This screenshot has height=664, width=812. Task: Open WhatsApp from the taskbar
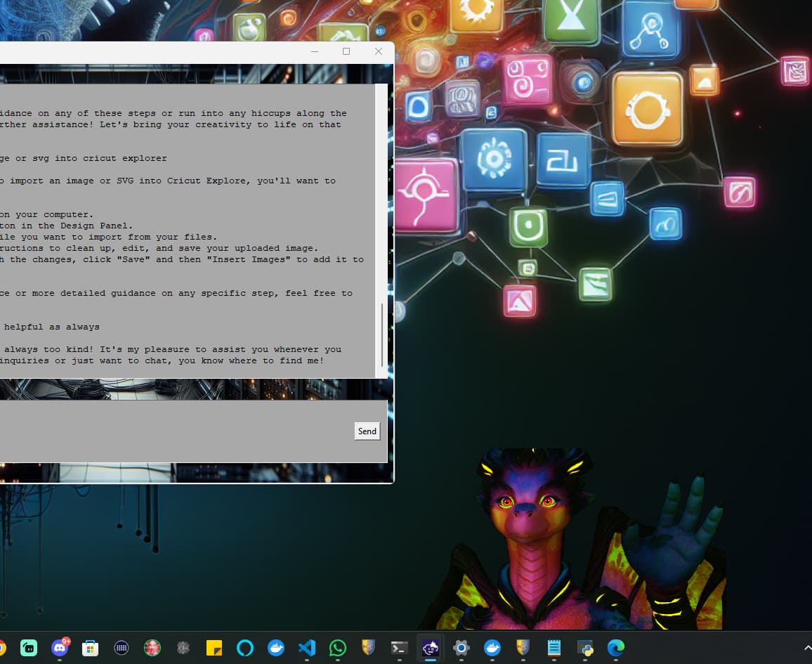coord(338,647)
